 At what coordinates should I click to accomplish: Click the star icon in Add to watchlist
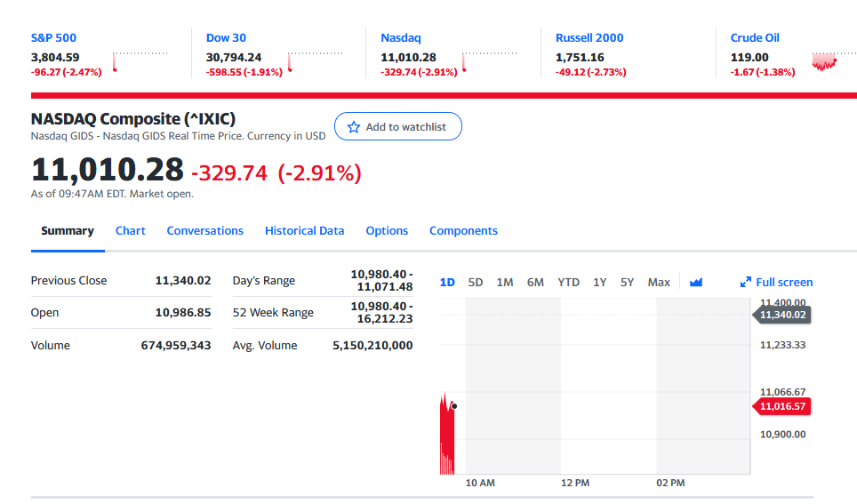tap(354, 127)
